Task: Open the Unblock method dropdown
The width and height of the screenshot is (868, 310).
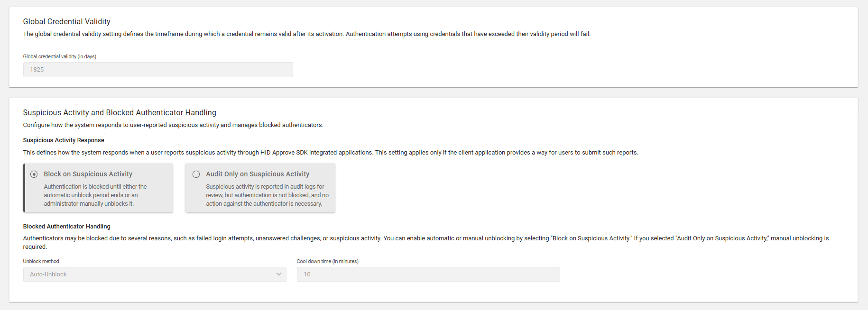Action: click(155, 274)
